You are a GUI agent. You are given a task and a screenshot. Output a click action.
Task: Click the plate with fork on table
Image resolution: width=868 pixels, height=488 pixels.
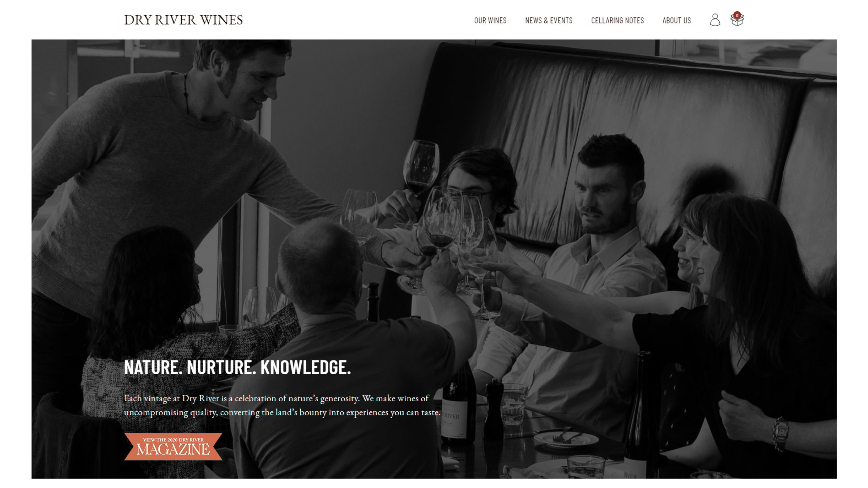coord(566,438)
